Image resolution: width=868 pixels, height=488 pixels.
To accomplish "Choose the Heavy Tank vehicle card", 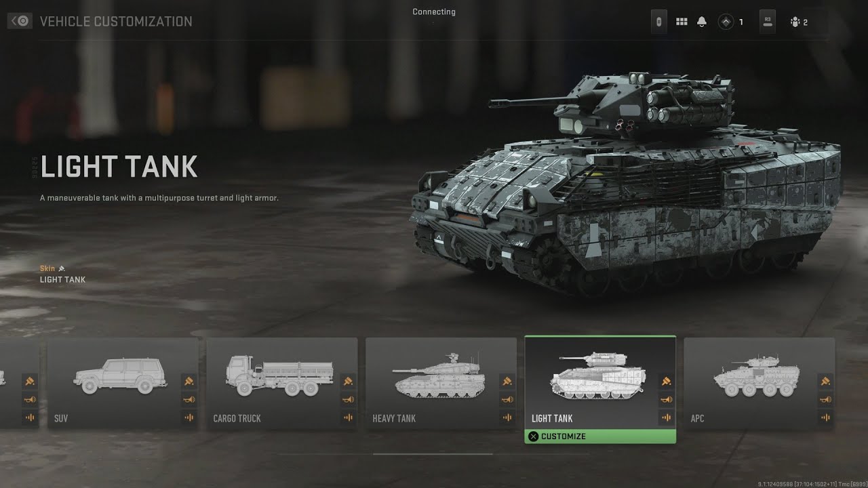I will [x=441, y=384].
